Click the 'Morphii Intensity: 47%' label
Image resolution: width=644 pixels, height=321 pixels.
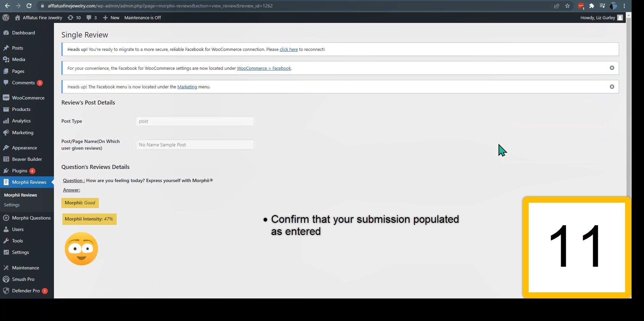click(x=89, y=219)
